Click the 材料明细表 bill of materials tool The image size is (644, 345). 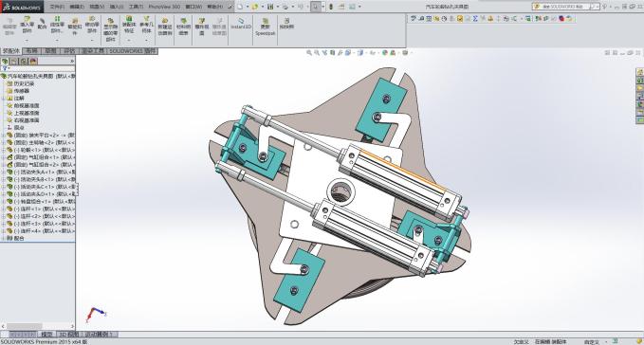coord(183,27)
